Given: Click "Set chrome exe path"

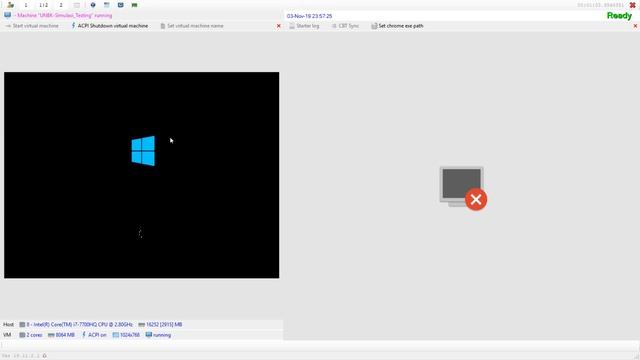Looking at the screenshot, I should 397,26.
